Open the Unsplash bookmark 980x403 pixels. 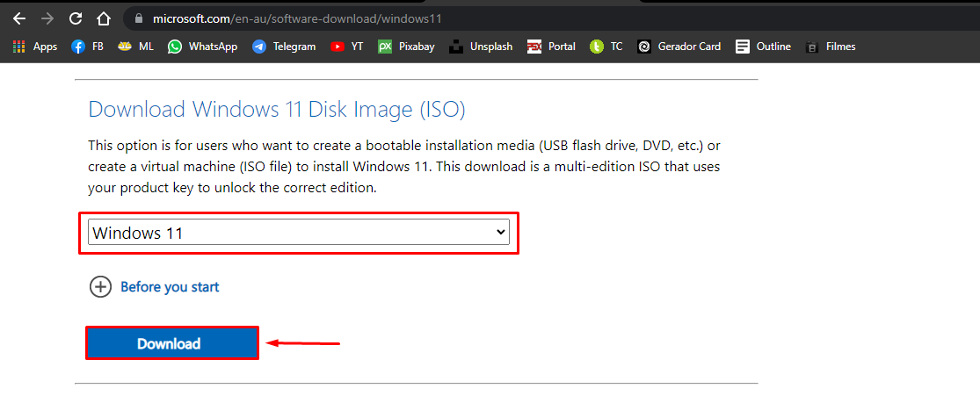[481, 47]
